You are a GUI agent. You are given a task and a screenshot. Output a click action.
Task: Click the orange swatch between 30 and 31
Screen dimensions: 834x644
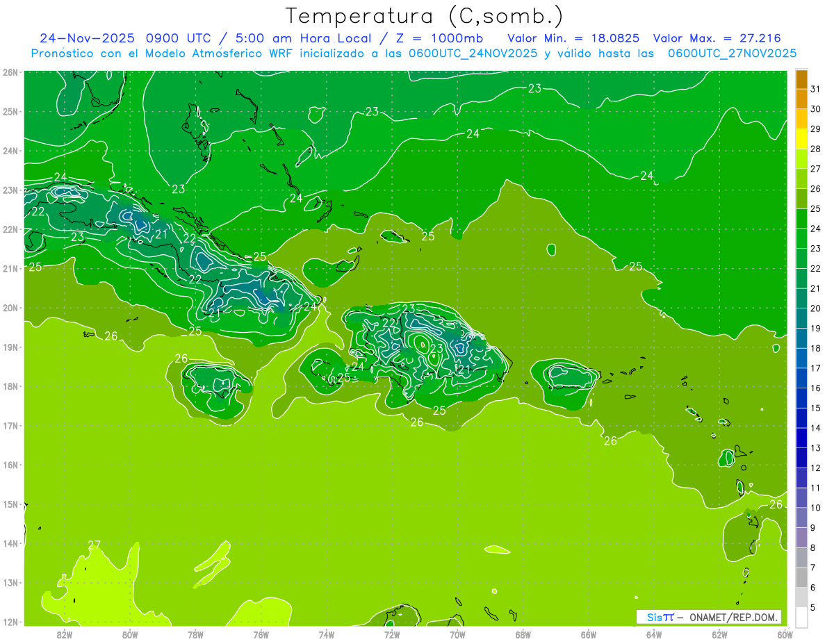pyautogui.click(x=801, y=99)
